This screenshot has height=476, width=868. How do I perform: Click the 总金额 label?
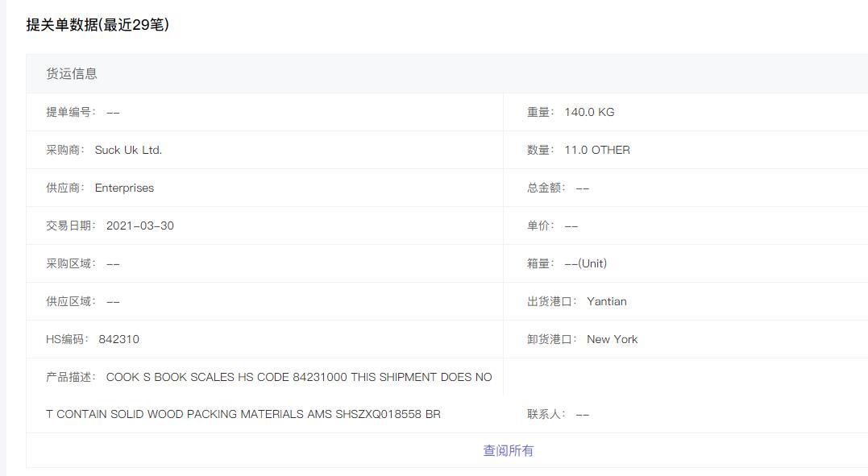click(x=546, y=188)
